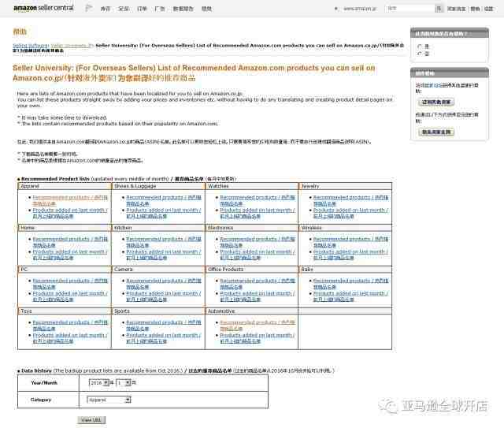This screenshot has height=428, width=504.
Task: Open Baby products added last month
Action: click(x=351, y=296)
